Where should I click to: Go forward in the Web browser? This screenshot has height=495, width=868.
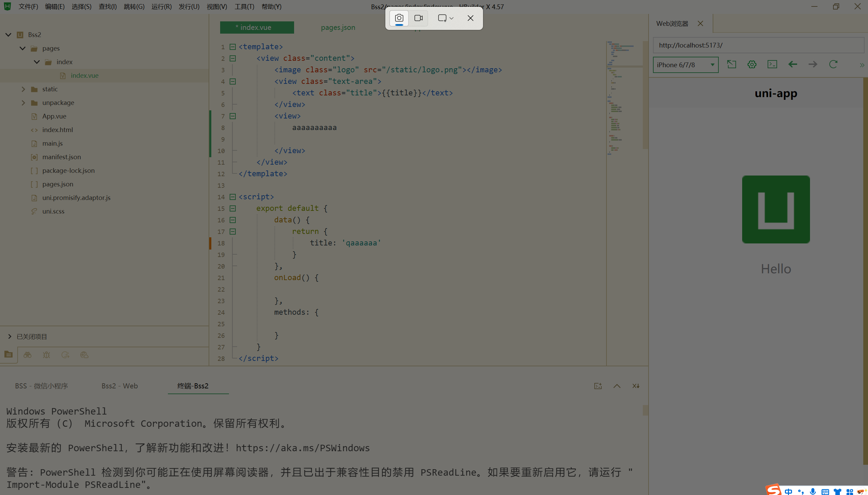tap(813, 64)
